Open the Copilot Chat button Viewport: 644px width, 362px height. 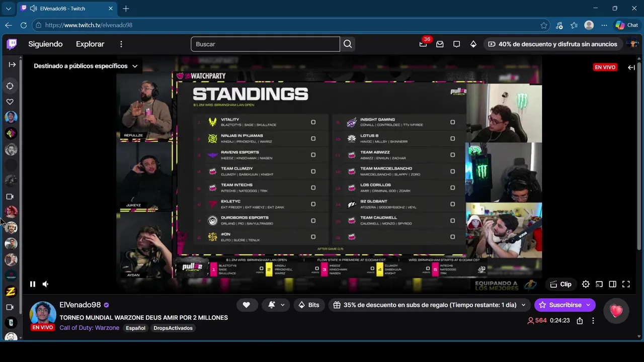coord(626,25)
